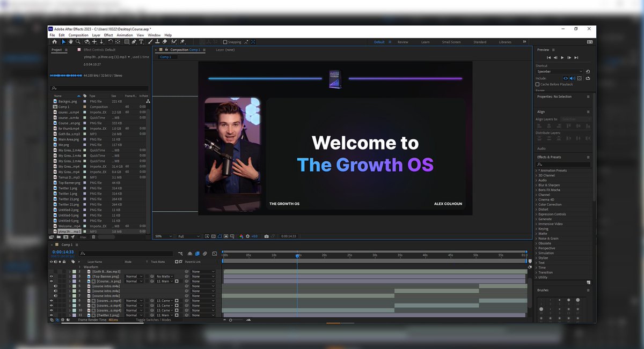Hide the Top Banner.png layer
The width and height of the screenshot is (644, 349).
[x=52, y=277]
